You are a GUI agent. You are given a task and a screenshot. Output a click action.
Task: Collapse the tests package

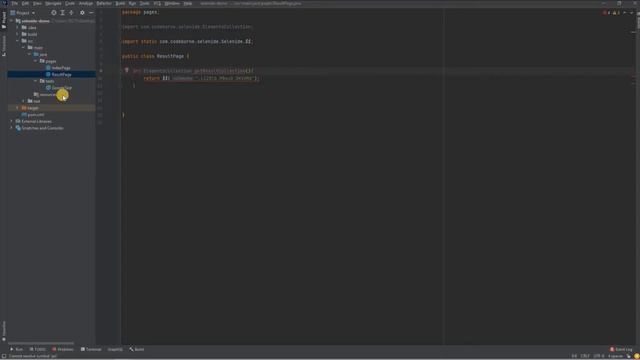(x=36, y=81)
